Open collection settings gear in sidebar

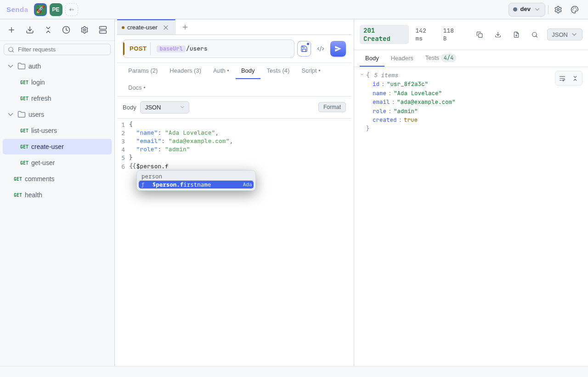[85, 30]
